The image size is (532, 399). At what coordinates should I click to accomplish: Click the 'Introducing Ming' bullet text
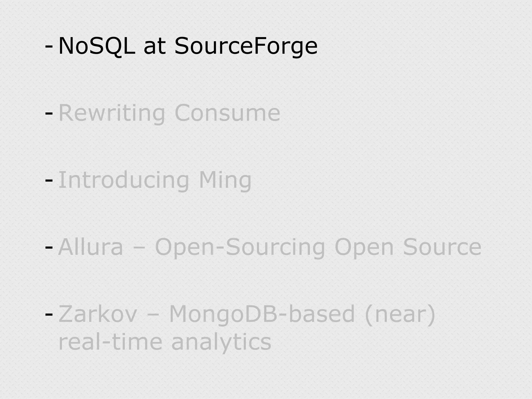pos(155,180)
